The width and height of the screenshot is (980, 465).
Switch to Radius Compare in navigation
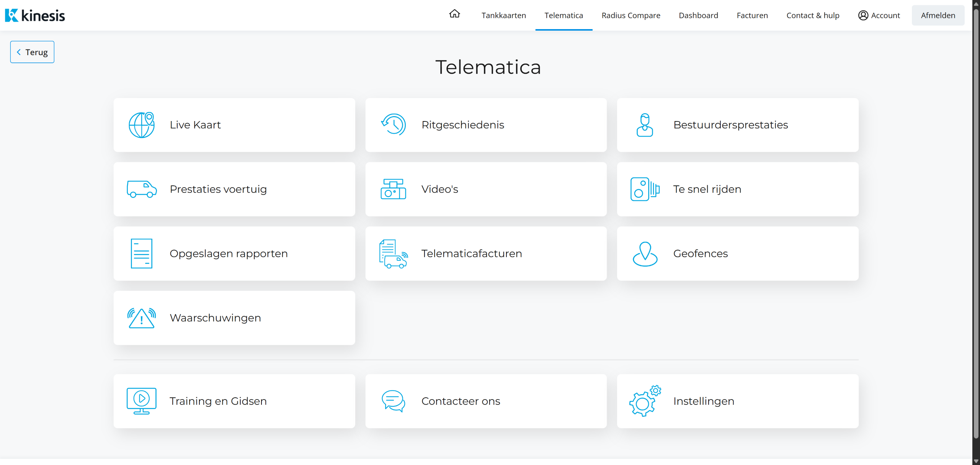(x=630, y=15)
